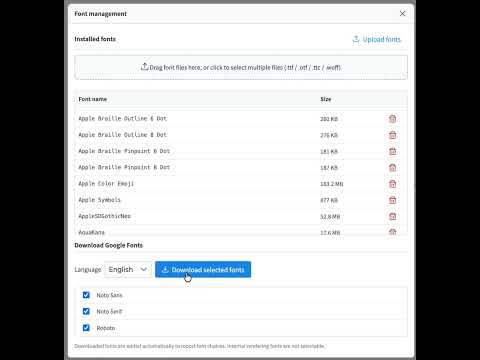Click the Noto Serif label
This screenshot has height=360, width=480.
pyautogui.click(x=109, y=311)
